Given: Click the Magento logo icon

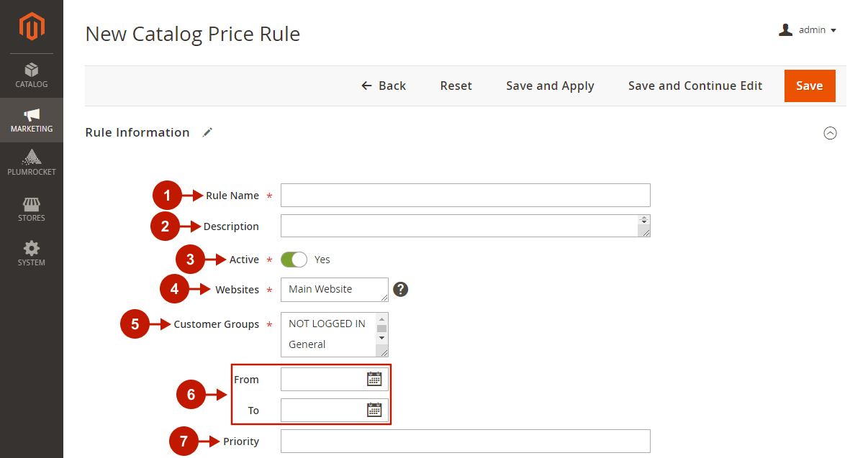Looking at the screenshot, I should (32, 27).
